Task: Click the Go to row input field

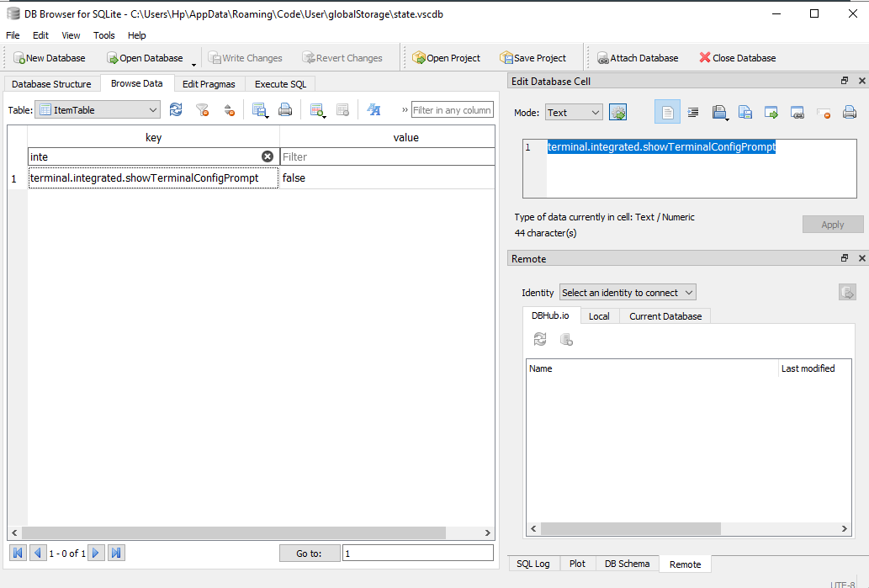Action: click(418, 553)
